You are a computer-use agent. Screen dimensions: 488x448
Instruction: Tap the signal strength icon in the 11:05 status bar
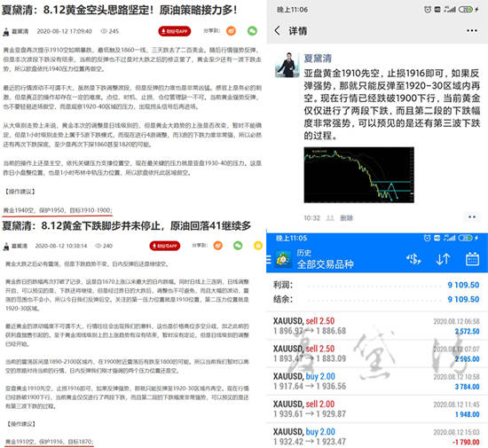(449, 238)
